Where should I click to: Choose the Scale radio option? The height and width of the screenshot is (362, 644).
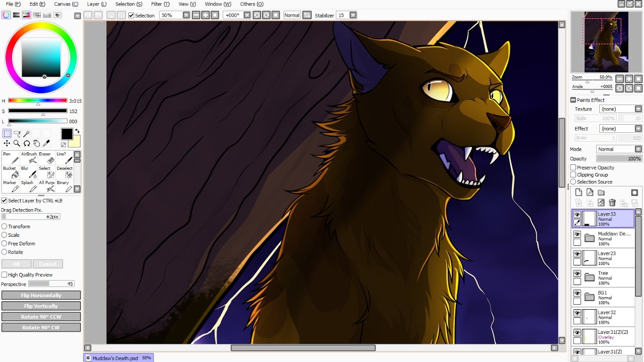click(x=4, y=235)
